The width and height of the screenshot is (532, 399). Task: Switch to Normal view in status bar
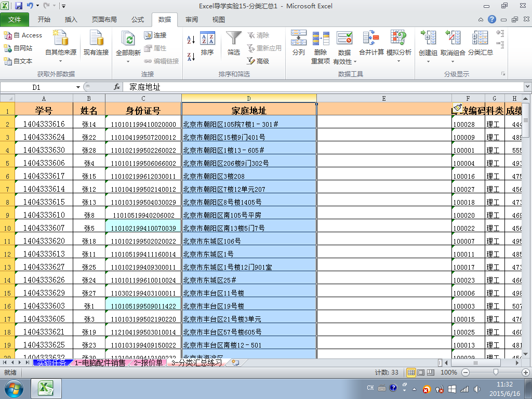[x=411, y=372]
